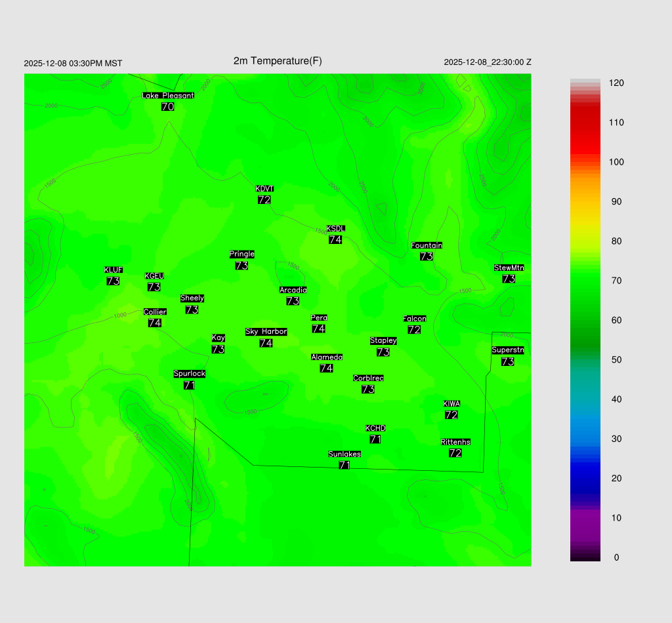
Task: Select the Superstn station label
Action: 508,350
